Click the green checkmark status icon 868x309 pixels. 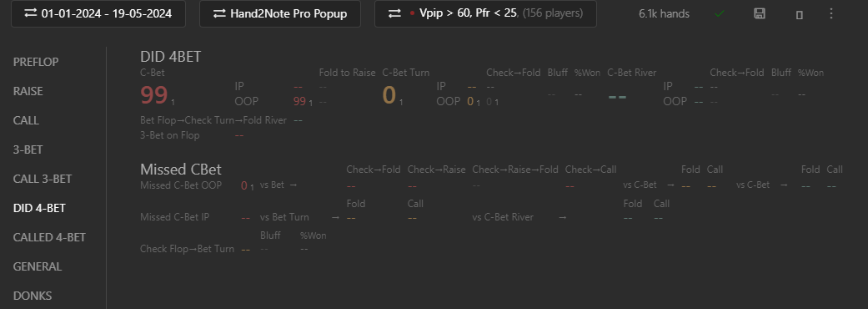click(719, 13)
